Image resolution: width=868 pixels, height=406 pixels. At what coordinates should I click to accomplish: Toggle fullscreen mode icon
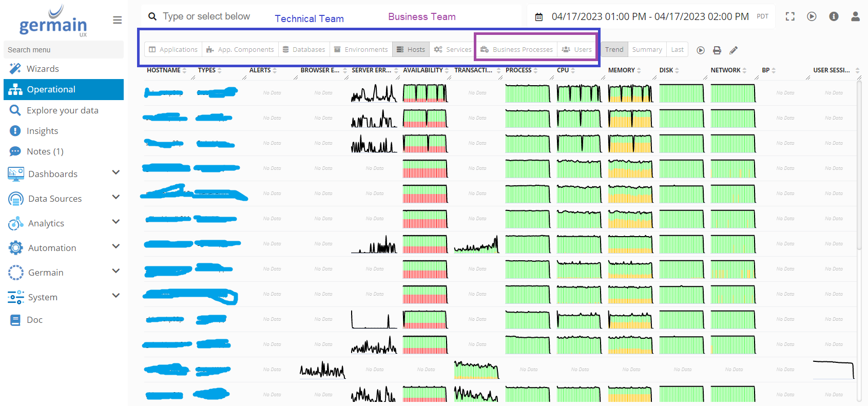click(790, 16)
